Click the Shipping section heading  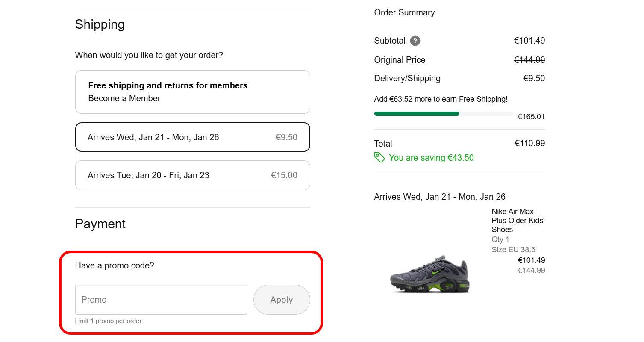tap(100, 24)
